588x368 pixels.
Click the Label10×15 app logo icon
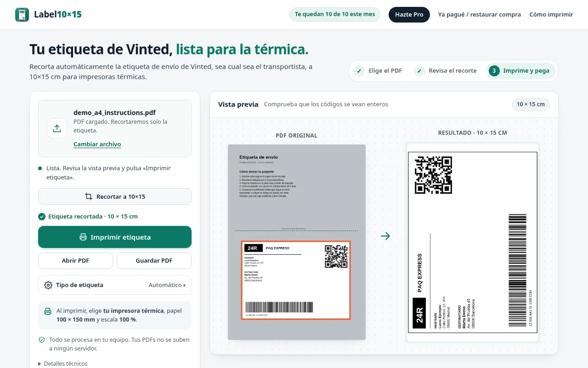22,14
